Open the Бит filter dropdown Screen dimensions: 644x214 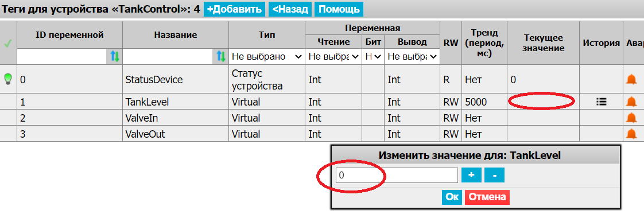pyautogui.click(x=373, y=57)
